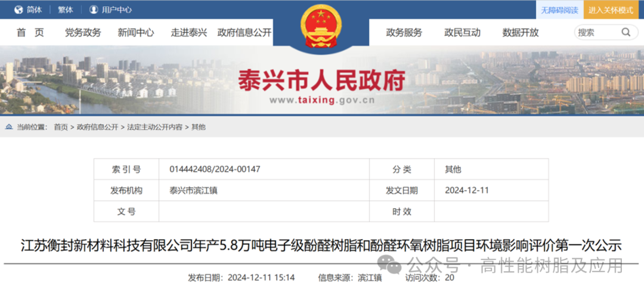This screenshot has width=644, height=291.
Task: Go to 首页 in the main navigation
Action: (30, 33)
